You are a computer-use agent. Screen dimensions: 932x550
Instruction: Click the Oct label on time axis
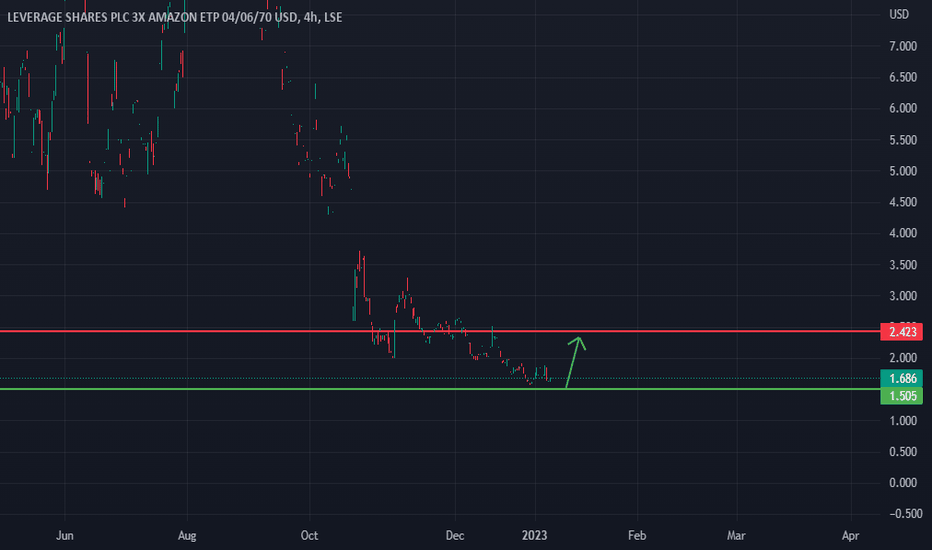coord(309,536)
